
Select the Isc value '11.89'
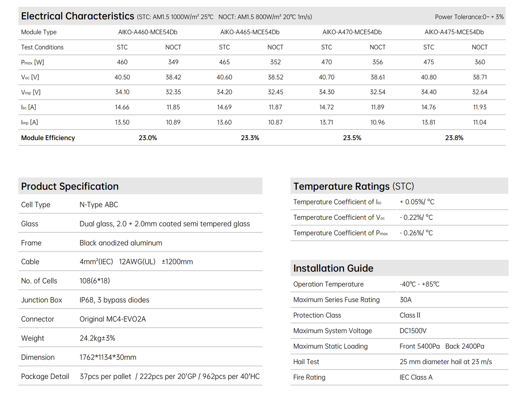tap(377, 107)
